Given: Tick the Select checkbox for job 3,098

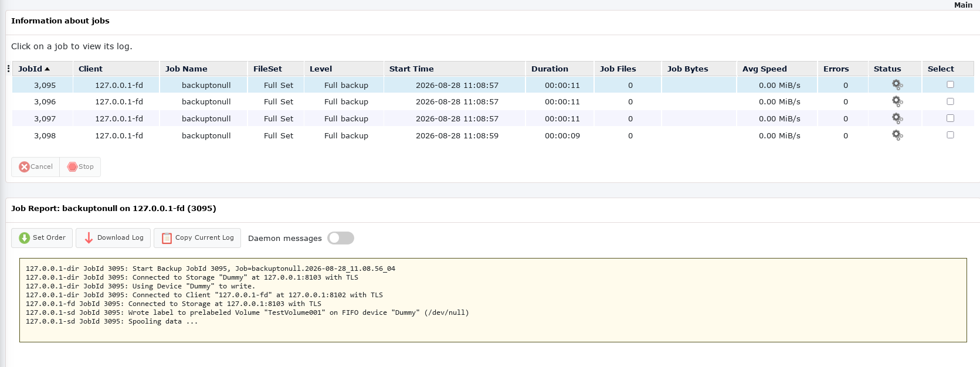Looking at the screenshot, I should click(950, 135).
